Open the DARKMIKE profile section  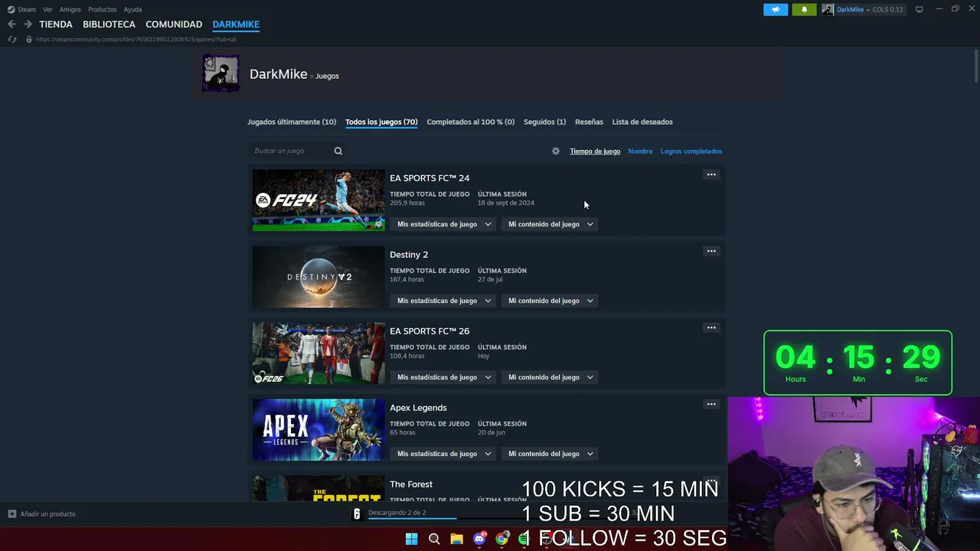(236, 24)
